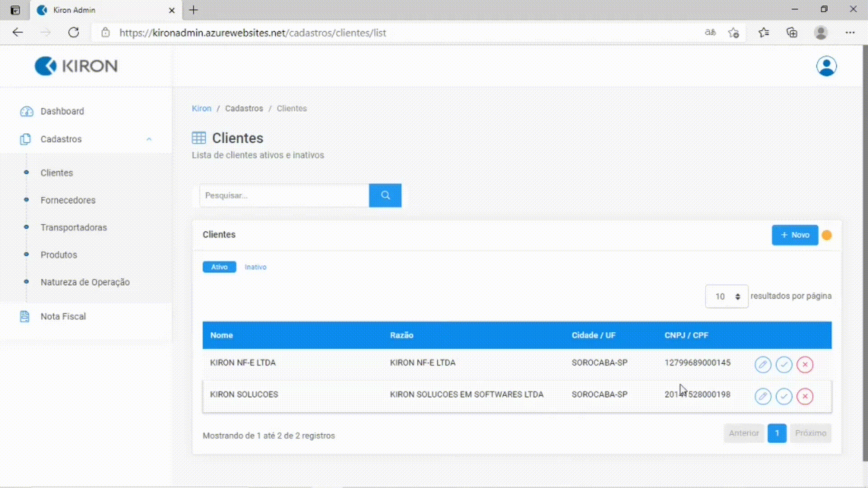Open Nota Fiscal in the sidebar
The image size is (868, 488).
click(x=63, y=316)
